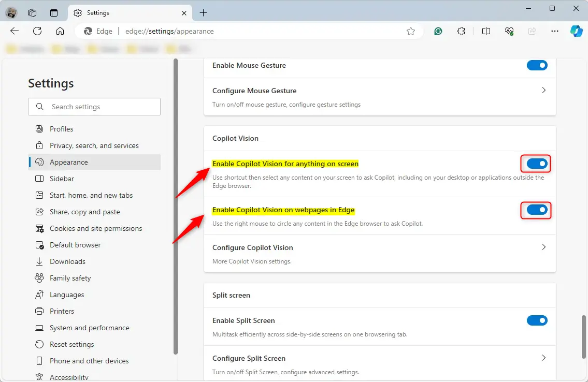The image size is (588, 382).
Task: Select Cookies and site permissions
Action: (95, 228)
